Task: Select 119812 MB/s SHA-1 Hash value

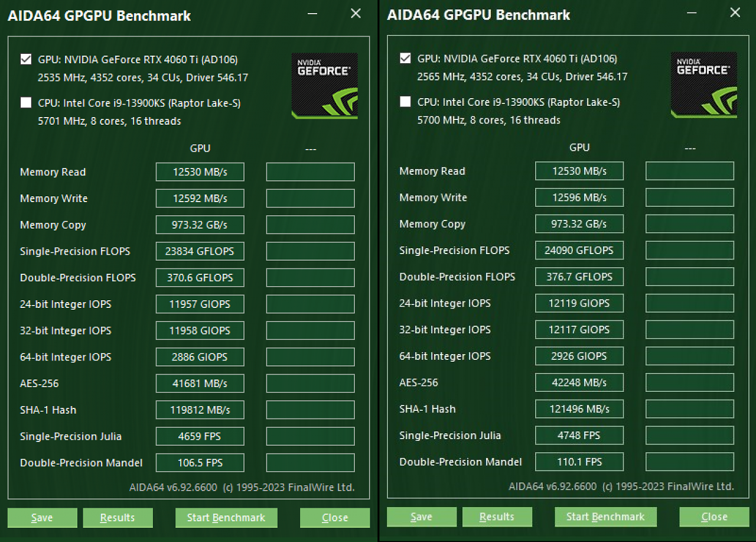Action: point(200,410)
